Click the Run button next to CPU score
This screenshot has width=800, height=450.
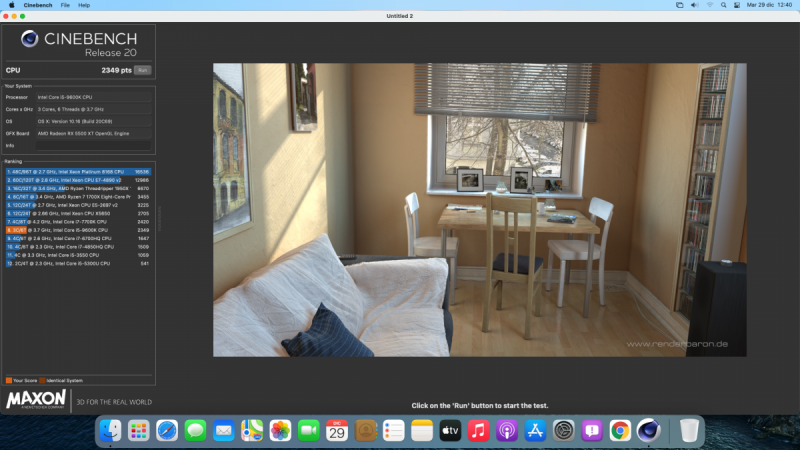[142, 70]
